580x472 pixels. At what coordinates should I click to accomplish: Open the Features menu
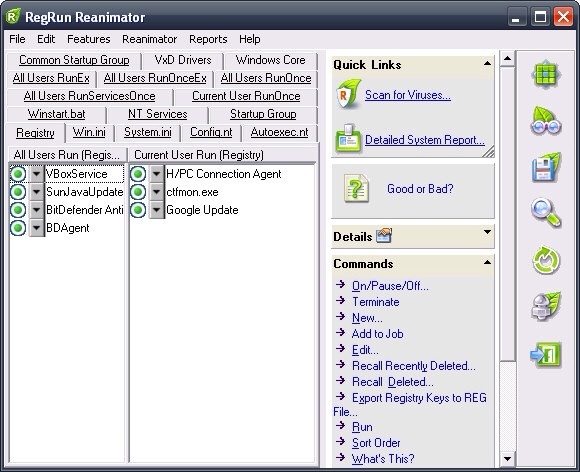click(x=89, y=39)
